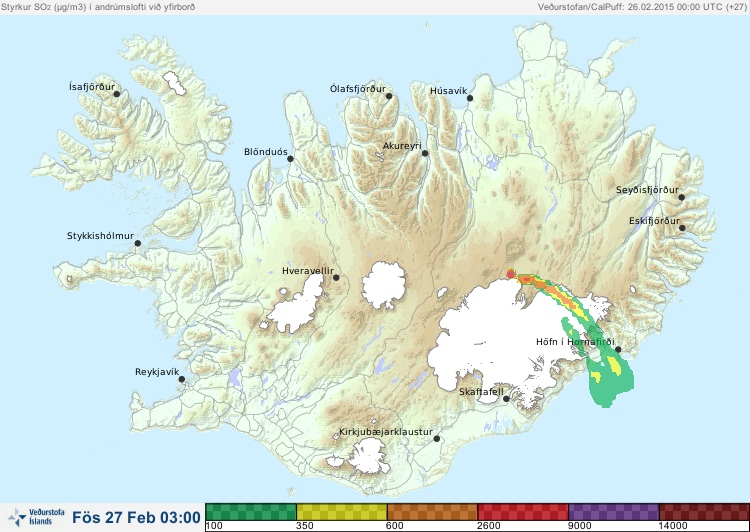
Task: Select the Húsavík station dot
Action: pos(470,98)
